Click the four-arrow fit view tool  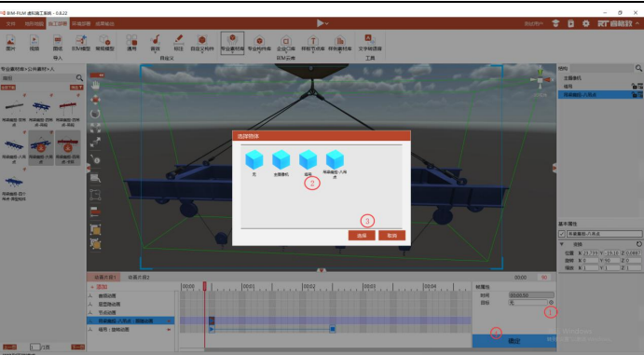(95, 128)
